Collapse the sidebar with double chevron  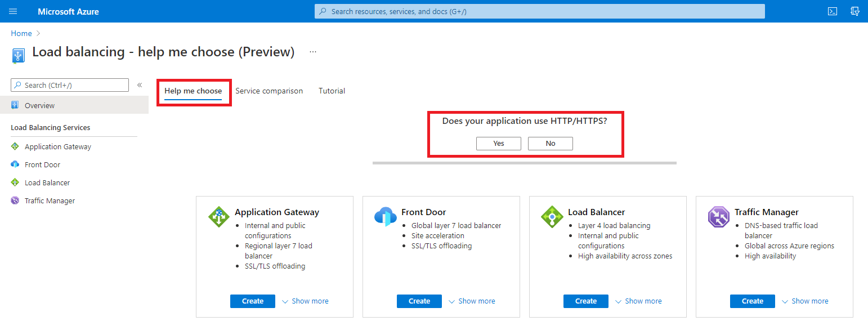coord(140,85)
